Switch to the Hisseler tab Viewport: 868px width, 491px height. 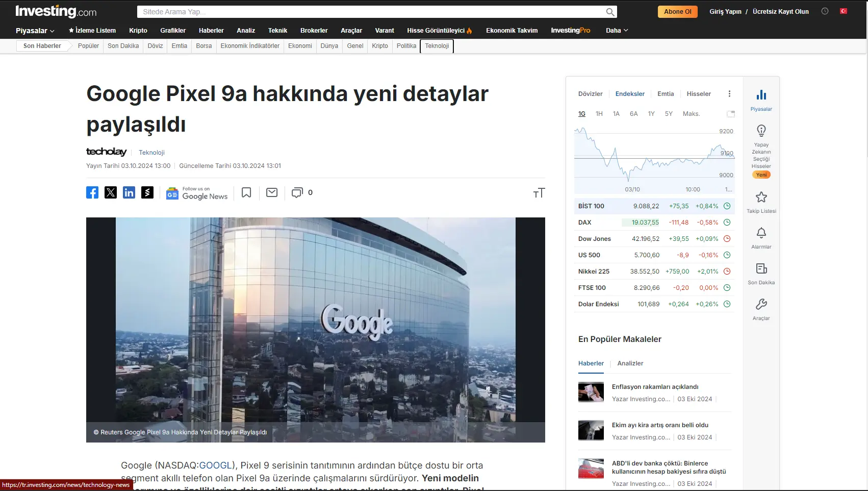[699, 94]
